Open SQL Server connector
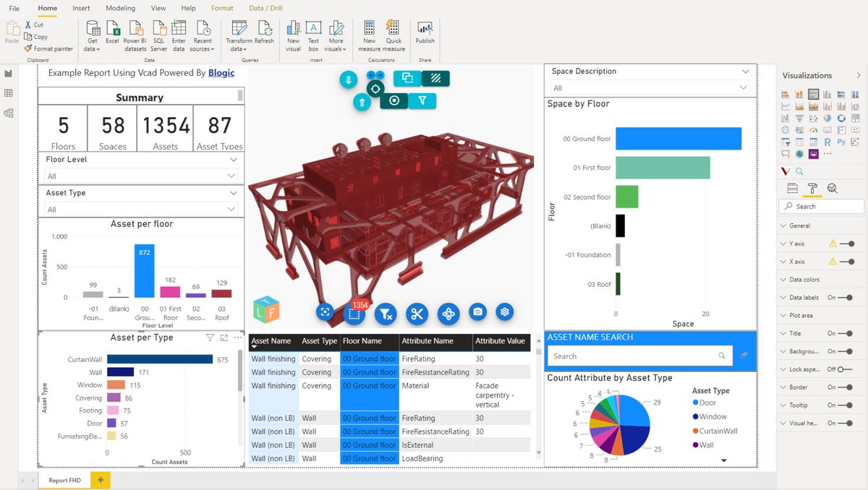868x490 pixels. coord(159,27)
